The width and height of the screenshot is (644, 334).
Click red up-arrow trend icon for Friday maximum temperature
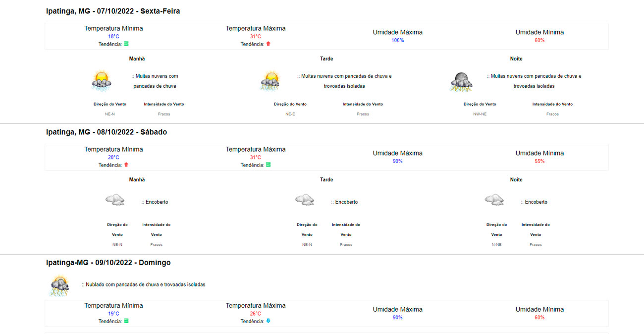(x=268, y=44)
